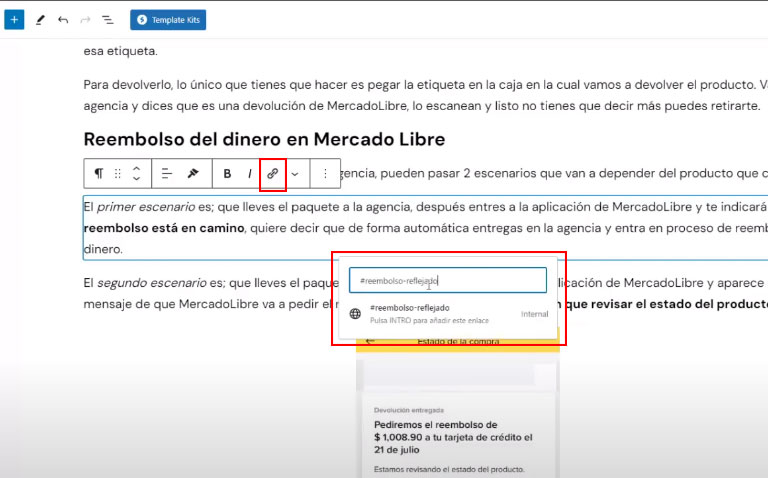Click the italic text 'primer escenario'

pyautogui.click(x=145, y=207)
